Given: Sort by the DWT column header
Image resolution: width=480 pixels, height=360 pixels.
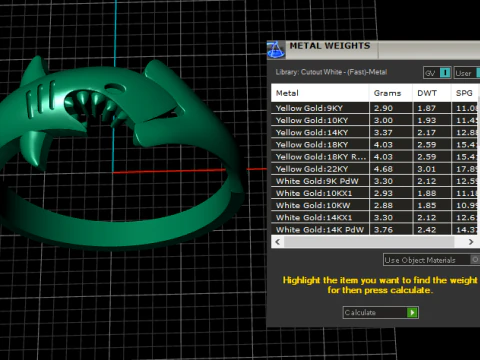Looking at the screenshot, I should [x=432, y=93].
